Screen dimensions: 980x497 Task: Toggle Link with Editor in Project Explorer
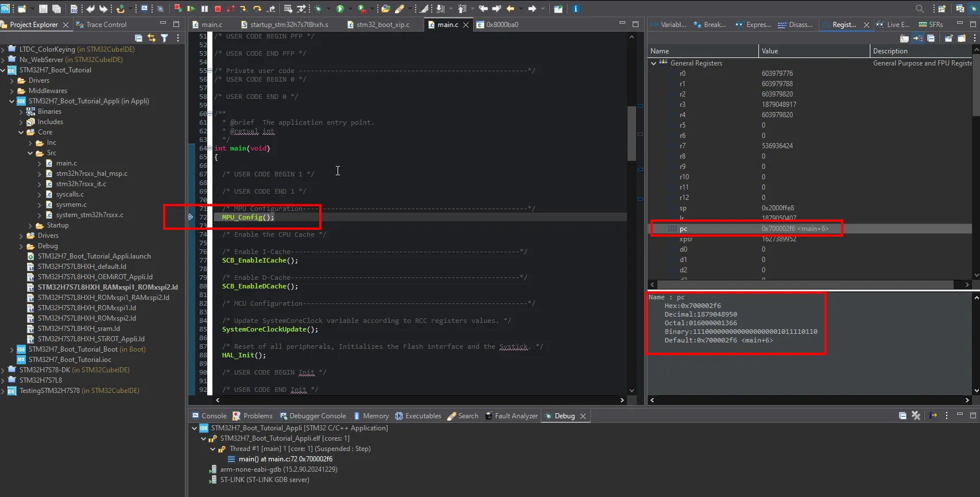click(x=152, y=38)
